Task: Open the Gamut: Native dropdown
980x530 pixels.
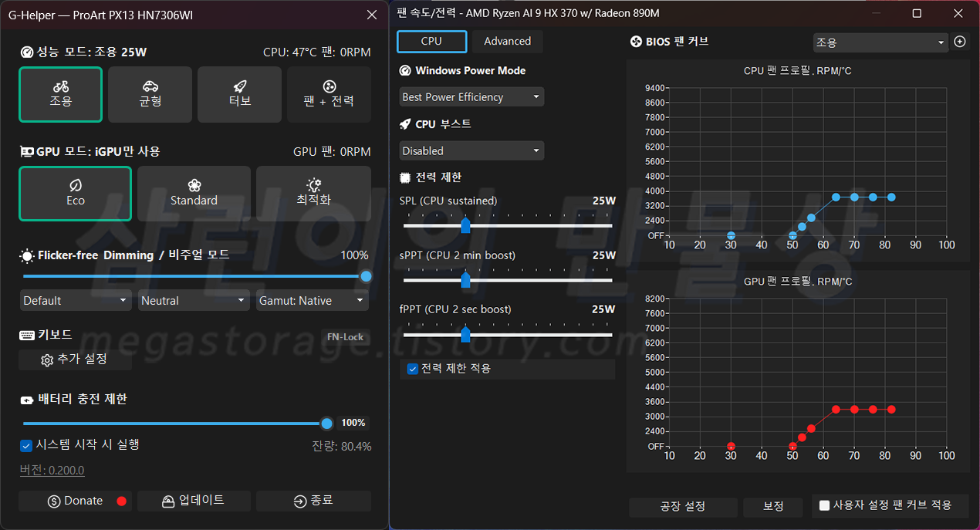Action: pos(313,300)
